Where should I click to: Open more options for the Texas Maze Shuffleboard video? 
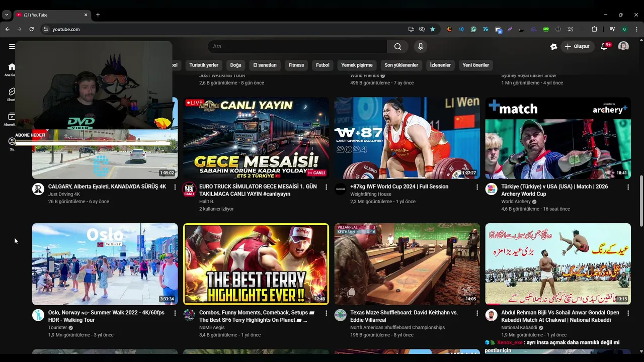pyautogui.click(x=477, y=313)
